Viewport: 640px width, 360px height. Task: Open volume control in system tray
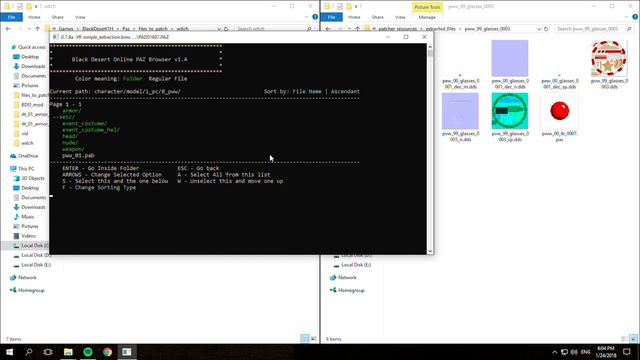(574, 352)
